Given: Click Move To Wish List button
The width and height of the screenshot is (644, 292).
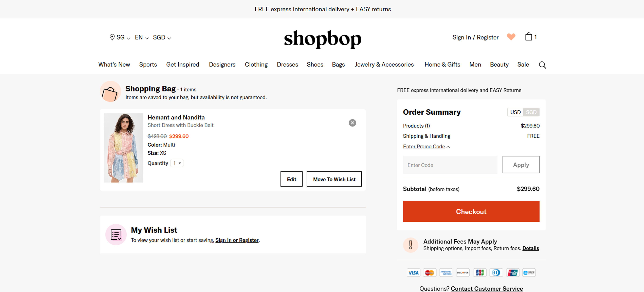Looking at the screenshot, I should 334,179.
